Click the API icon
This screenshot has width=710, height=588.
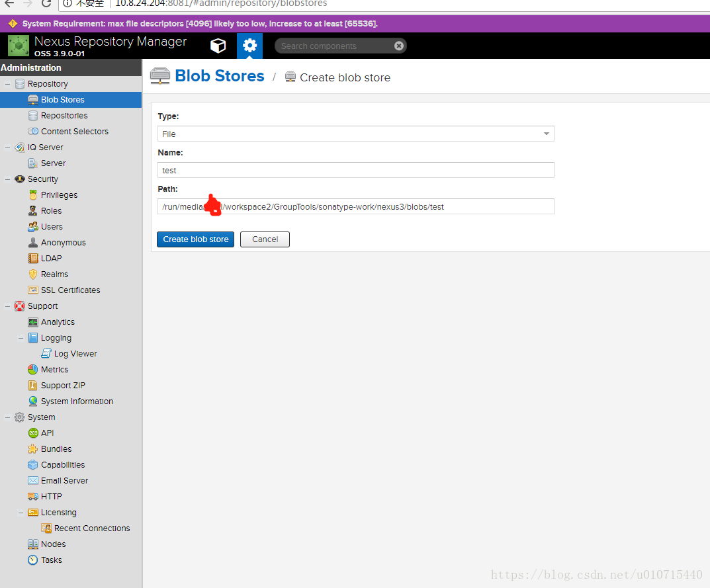click(x=33, y=433)
